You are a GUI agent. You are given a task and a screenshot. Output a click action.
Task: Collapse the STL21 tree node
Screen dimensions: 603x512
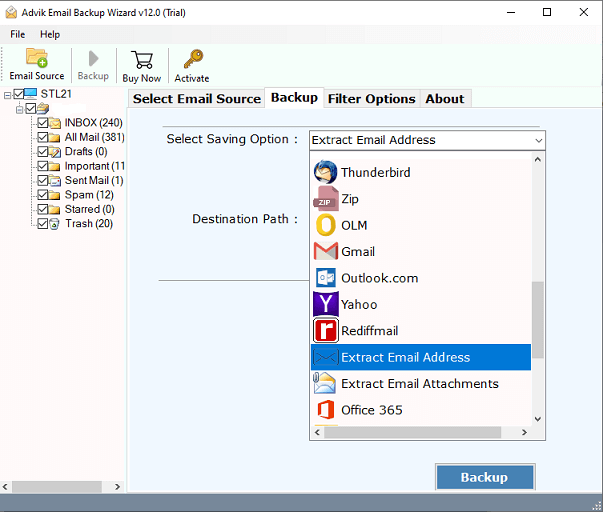7,95
